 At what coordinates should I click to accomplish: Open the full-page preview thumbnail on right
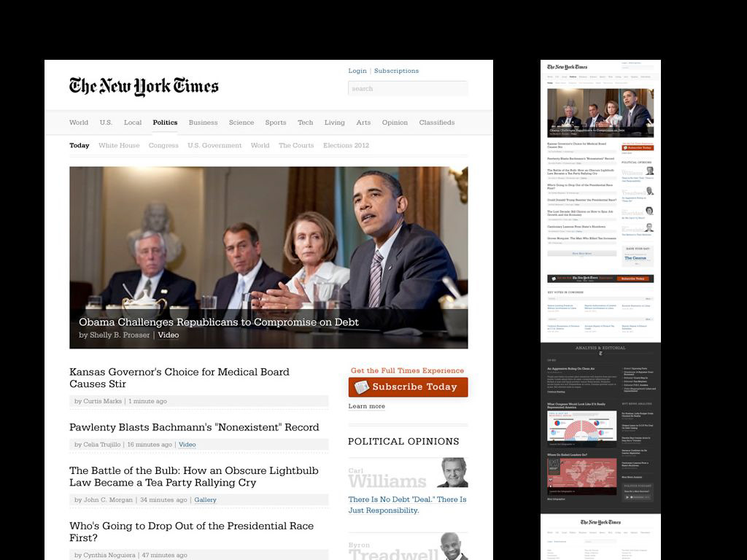[x=600, y=309]
